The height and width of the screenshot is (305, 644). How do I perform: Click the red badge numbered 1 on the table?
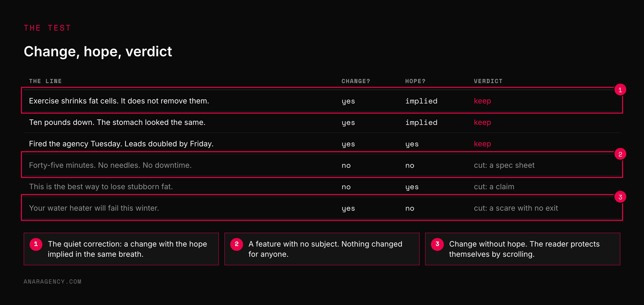620,90
